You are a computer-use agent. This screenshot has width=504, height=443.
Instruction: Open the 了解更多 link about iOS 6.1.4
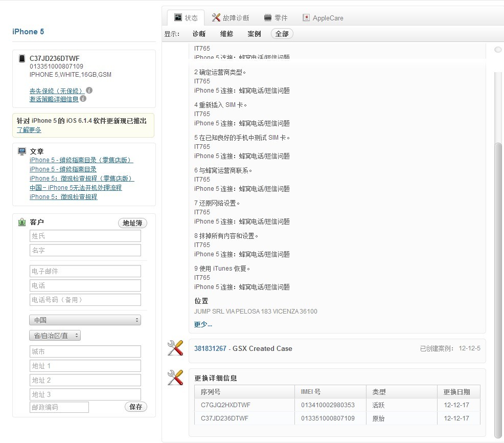point(29,130)
